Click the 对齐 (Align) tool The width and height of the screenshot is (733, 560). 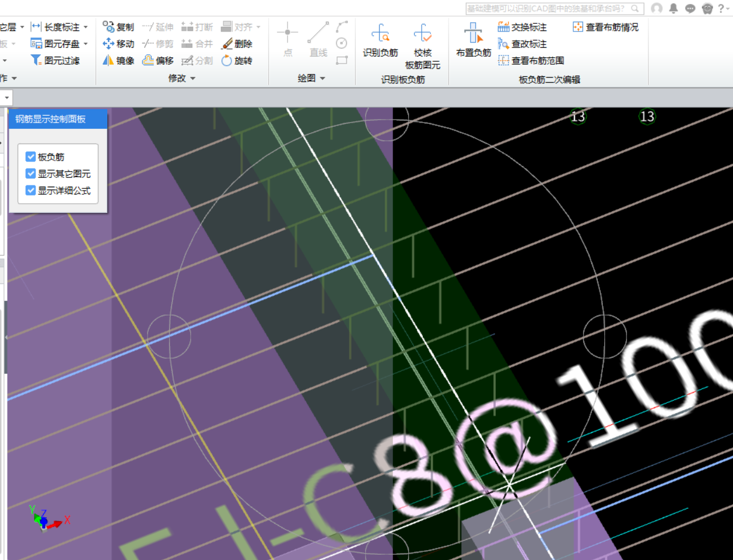pyautogui.click(x=237, y=27)
